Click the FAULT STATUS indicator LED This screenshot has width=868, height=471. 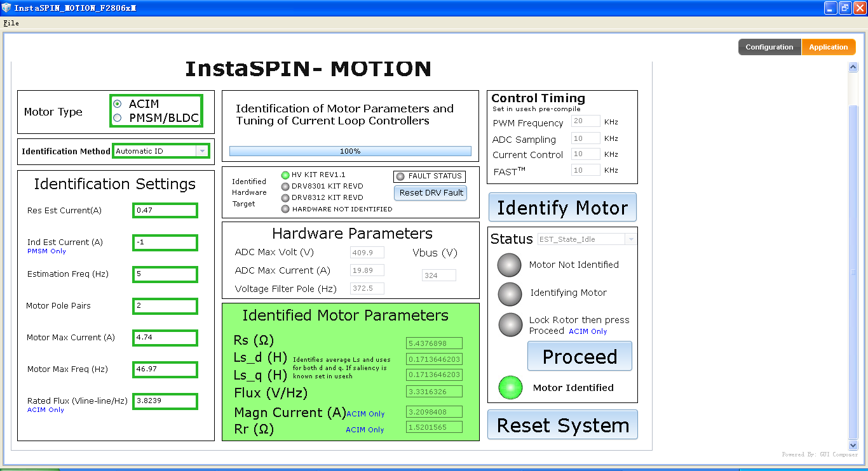[x=400, y=176]
